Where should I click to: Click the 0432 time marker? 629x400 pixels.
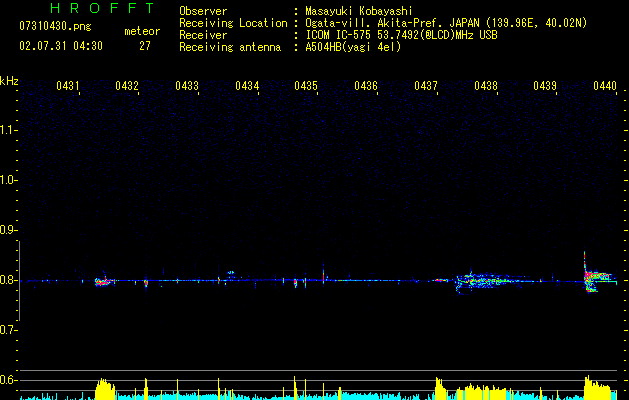pos(127,86)
